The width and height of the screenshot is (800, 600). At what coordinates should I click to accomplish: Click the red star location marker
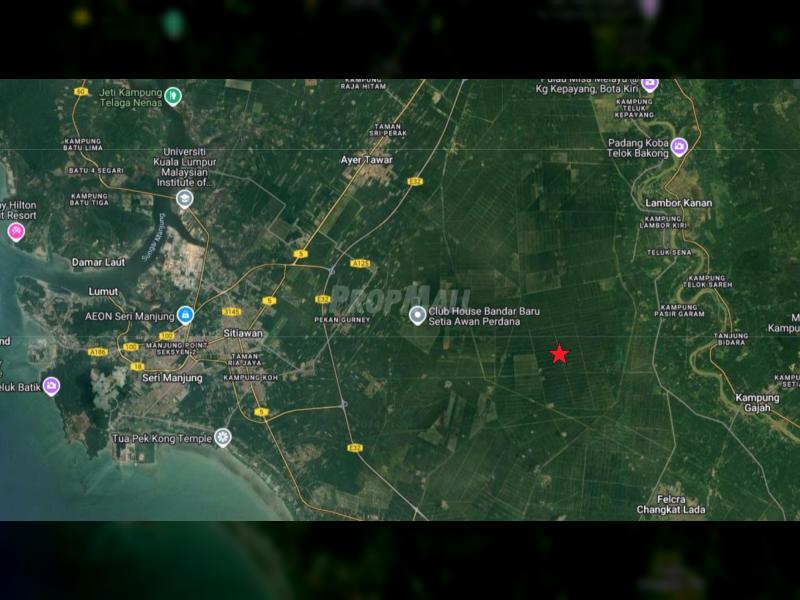(x=559, y=354)
